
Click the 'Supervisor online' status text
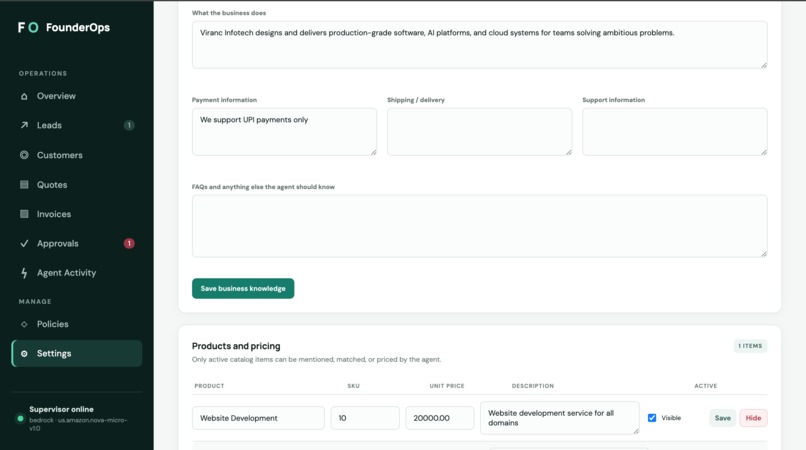coord(61,409)
